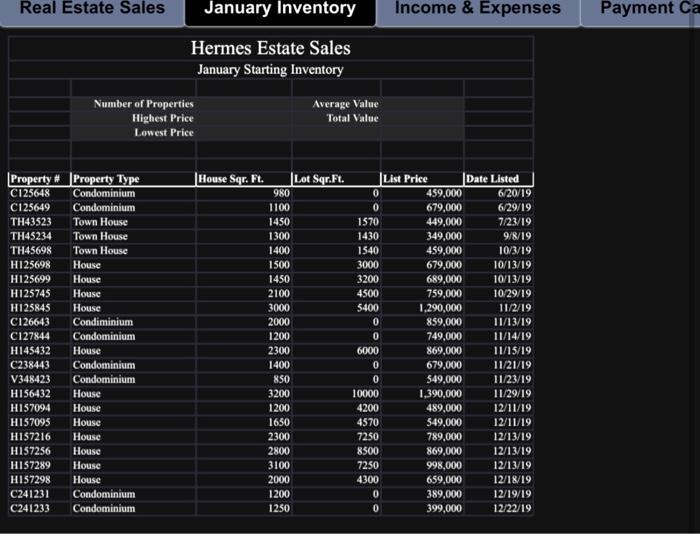The height and width of the screenshot is (534, 700).
Task: Select property number TH43523
Action: click(39, 222)
